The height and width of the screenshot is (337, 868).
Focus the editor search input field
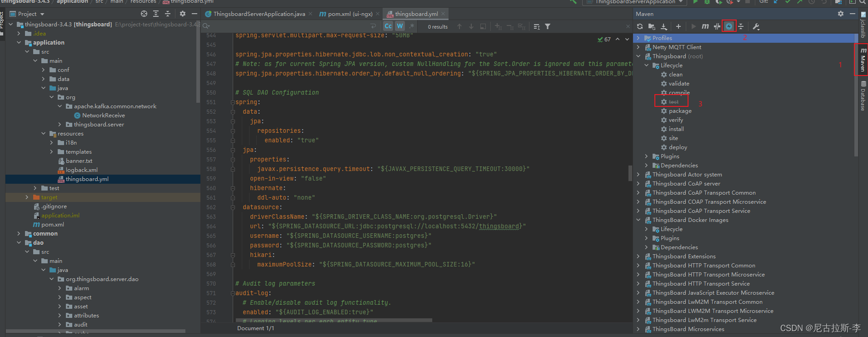[x=291, y=26]
